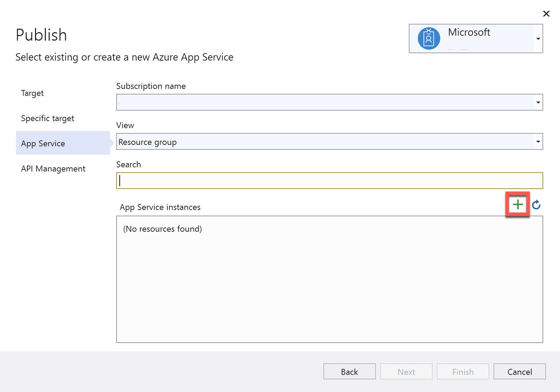
Task: Open the View dropdown showing Resource group
Action: coord(538,141)
